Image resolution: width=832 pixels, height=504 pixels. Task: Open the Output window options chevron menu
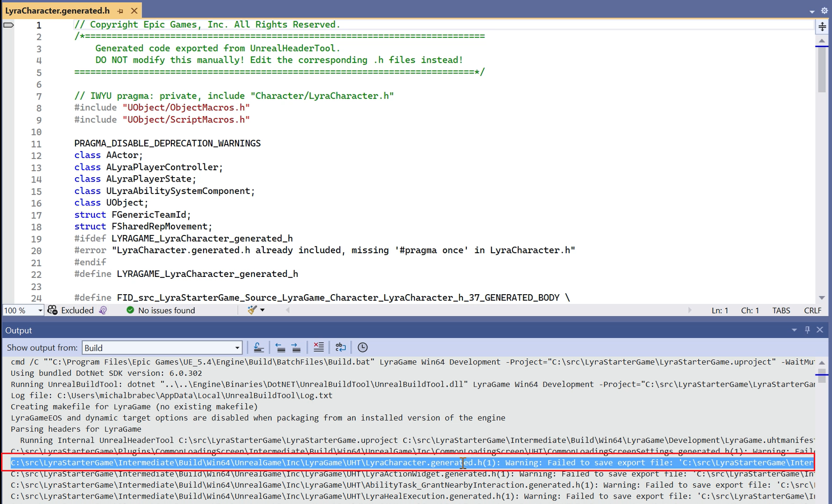[x=794, y=330]
